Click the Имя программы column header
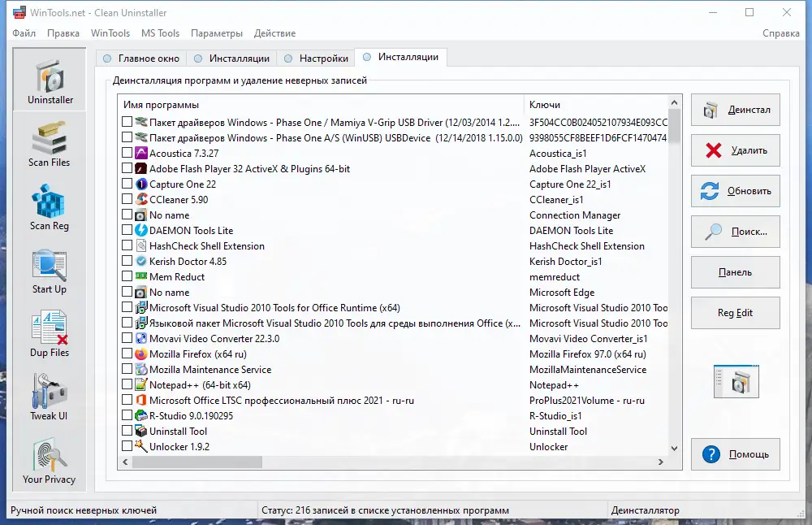 (x=321, y=105)
